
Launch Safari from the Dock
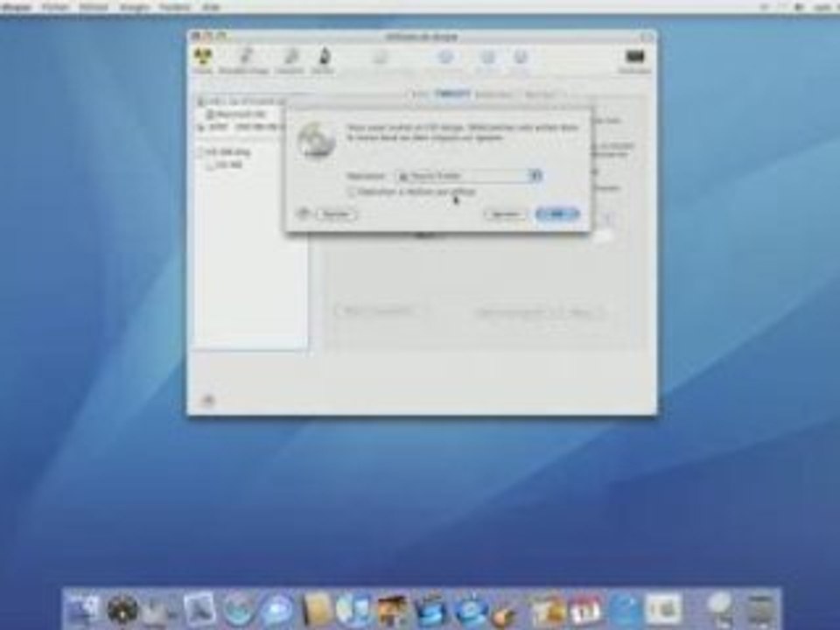(238, 608)
